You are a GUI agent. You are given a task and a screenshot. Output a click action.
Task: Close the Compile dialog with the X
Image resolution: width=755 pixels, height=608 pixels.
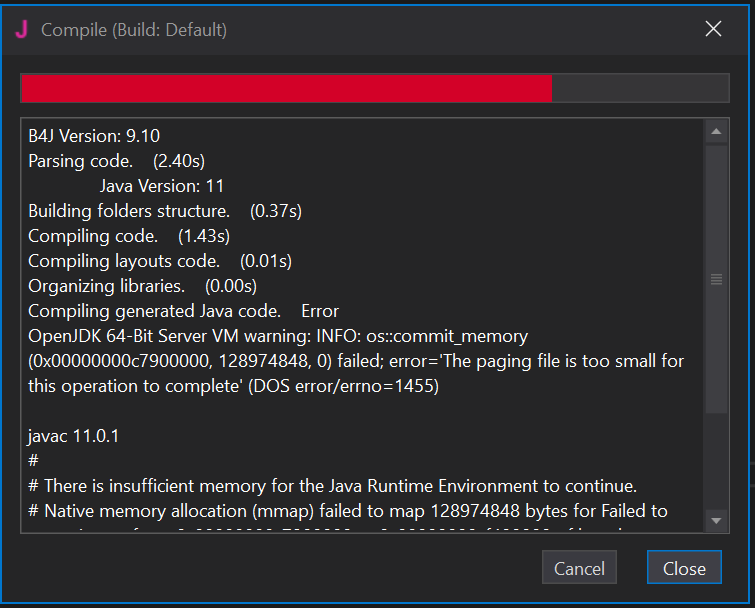(713, 29)
